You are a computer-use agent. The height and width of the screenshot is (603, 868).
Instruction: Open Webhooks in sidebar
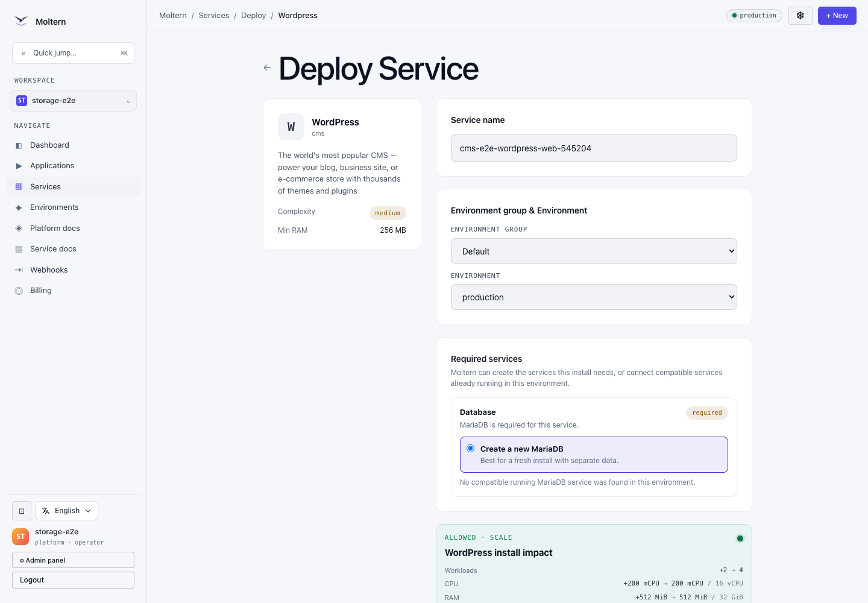(x=73, y=270)
